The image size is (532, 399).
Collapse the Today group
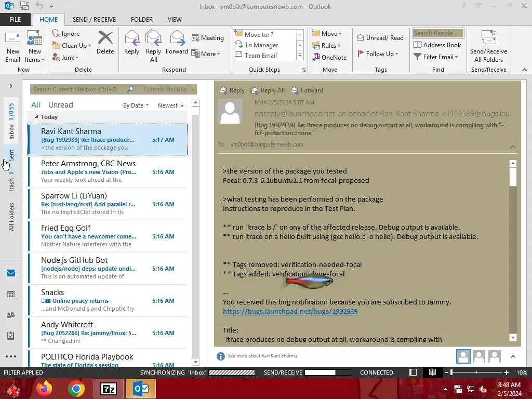click(x=36, y=117)
